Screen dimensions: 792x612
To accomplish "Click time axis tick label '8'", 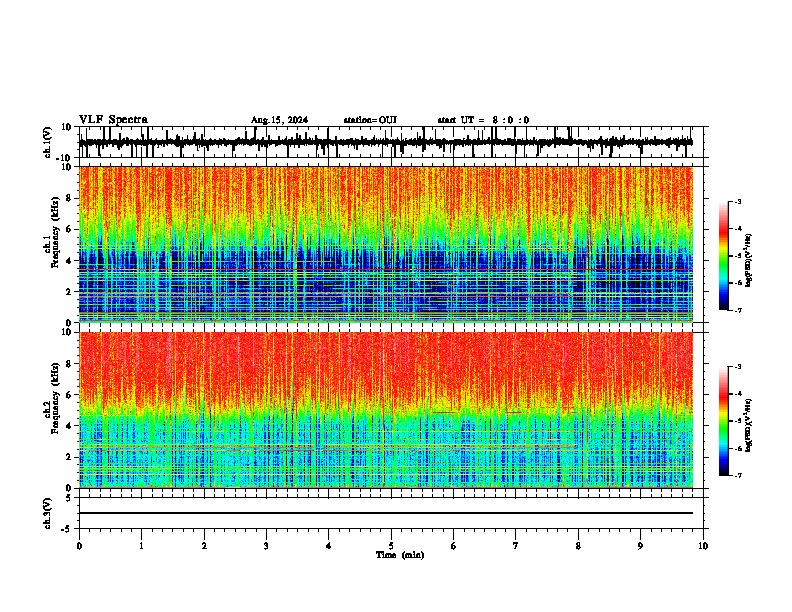I will (578, 546).
